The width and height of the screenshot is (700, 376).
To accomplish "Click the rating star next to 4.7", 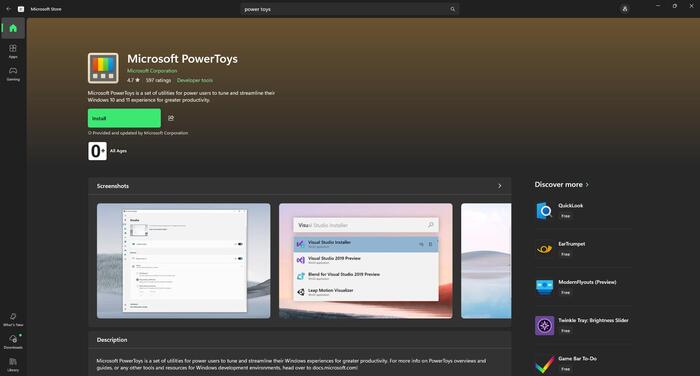I will tap(137, 80).
